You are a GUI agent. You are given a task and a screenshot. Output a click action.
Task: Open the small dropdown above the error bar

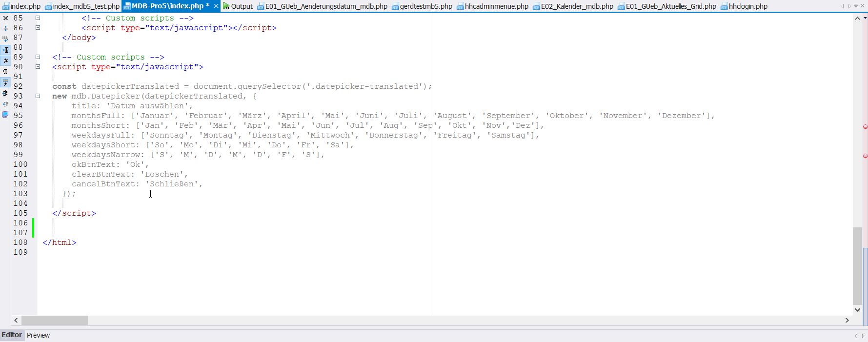click(x=865, y=18)
